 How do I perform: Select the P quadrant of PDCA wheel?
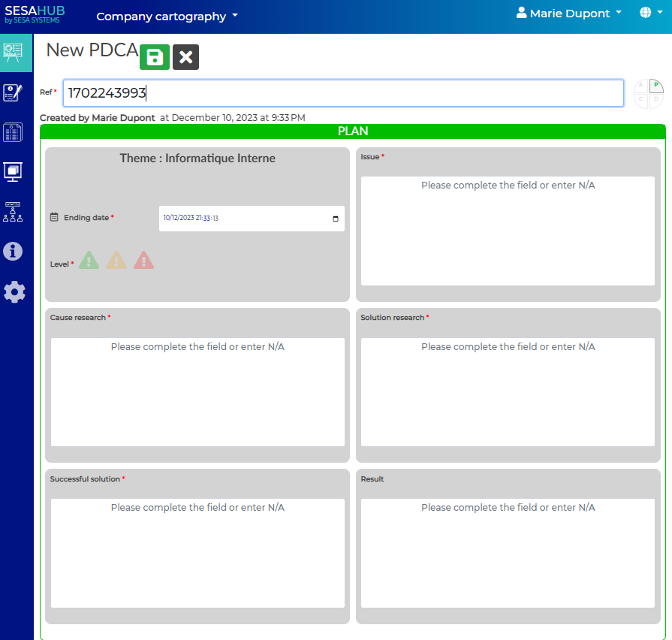click(x=655, y=86)
